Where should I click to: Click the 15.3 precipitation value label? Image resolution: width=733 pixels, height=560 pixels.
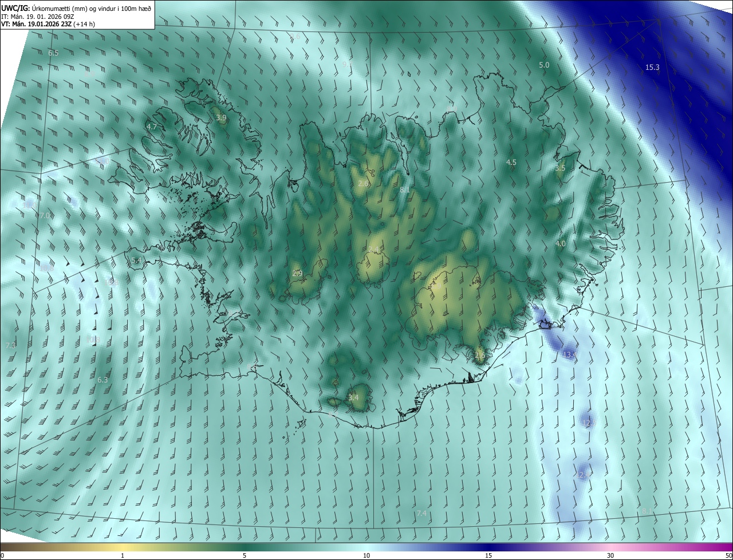point(652,68)
